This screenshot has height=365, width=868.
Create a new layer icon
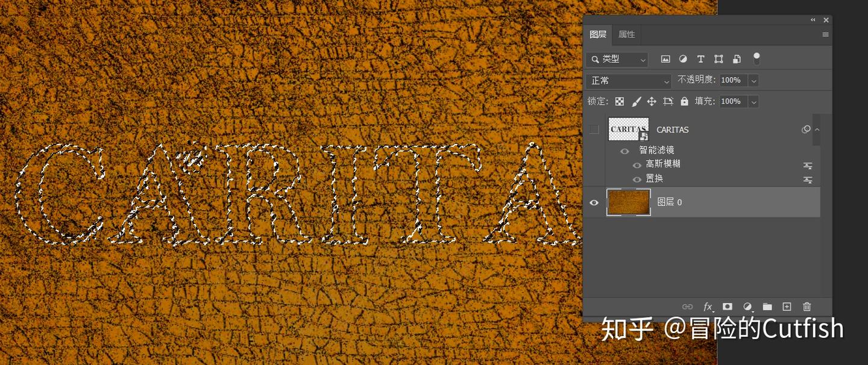pos(787,307)
